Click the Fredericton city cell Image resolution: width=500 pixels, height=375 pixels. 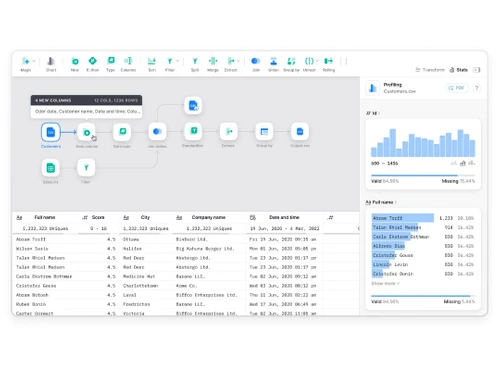tap(136, 304)
